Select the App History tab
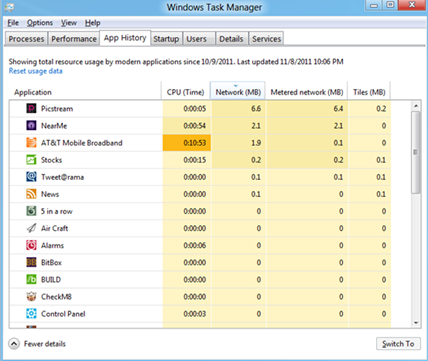 125,38
